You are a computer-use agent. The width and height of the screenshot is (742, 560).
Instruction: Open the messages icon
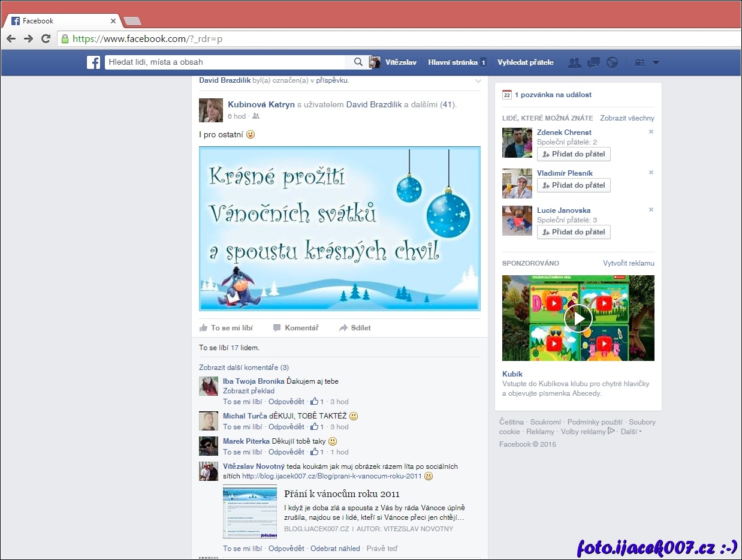tap(593, 62)
